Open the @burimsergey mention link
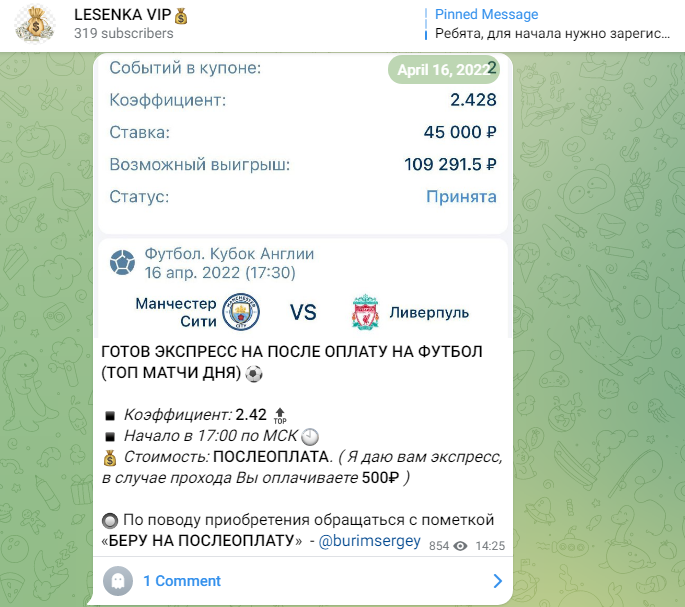685x607 pixels. [369, 541]
